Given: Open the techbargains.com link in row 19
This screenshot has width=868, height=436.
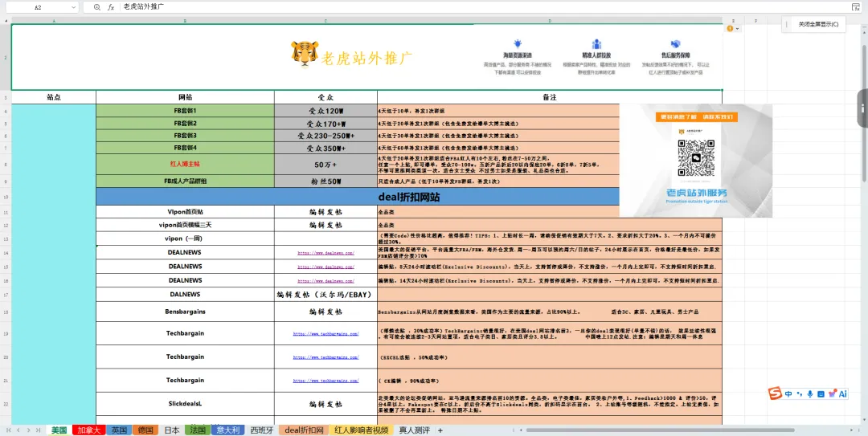Looking at the screenshot, I should point(325,334).
